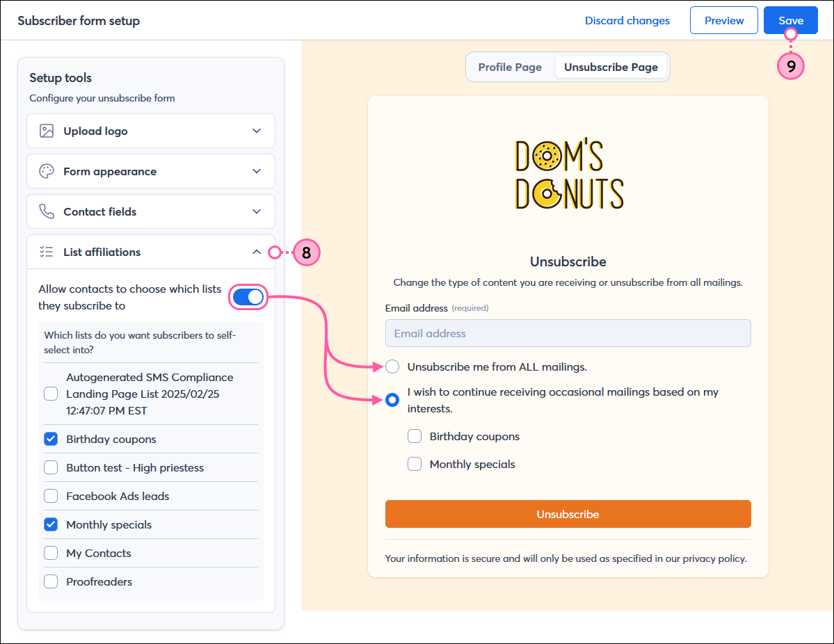
Task: Select Unsubscribe me from ALL mailings
Action: coord(392,367)
